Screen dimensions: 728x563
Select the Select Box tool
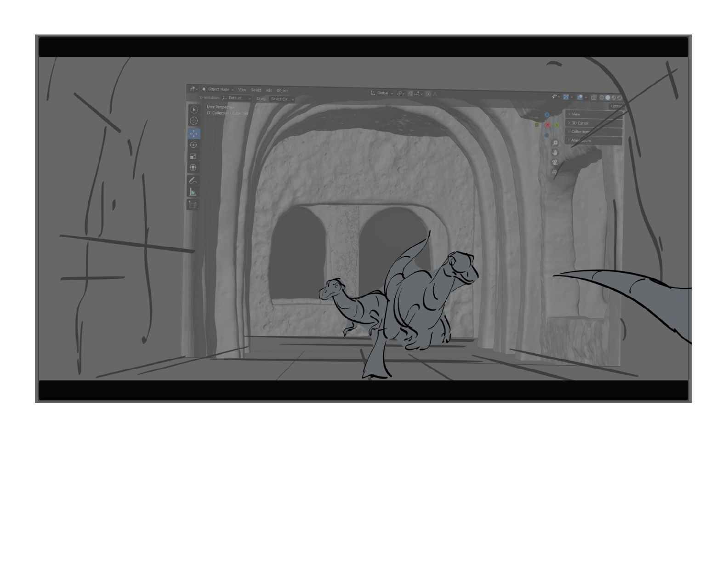[x=193, y=109]
